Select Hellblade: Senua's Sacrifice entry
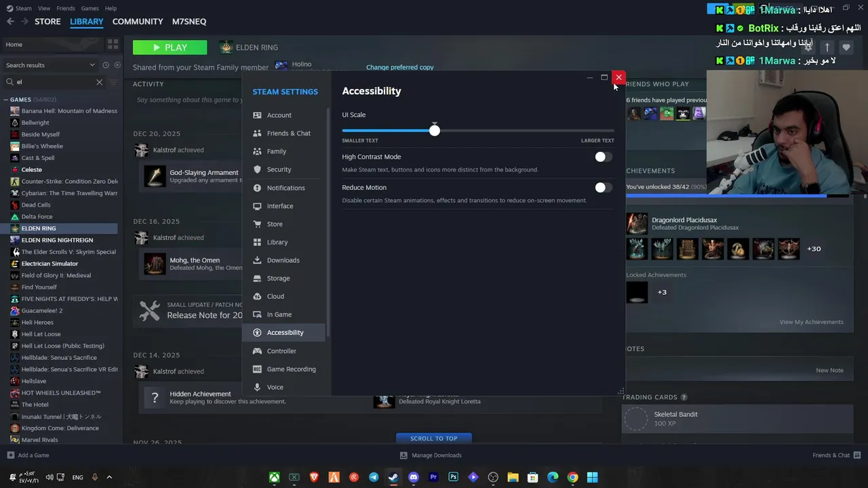This screenshot has height=488, width=868. (x=59, y=358)
